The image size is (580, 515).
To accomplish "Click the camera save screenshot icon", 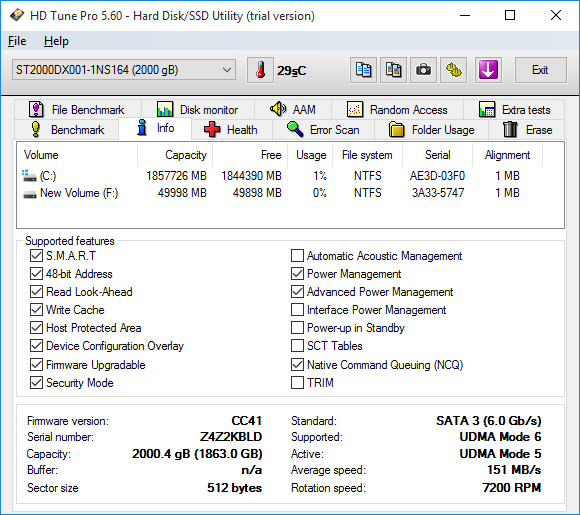I will [423, 70].
